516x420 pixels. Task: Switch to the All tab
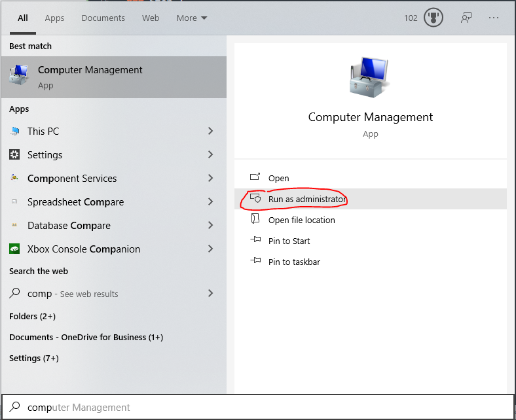[x=23, y=18]
